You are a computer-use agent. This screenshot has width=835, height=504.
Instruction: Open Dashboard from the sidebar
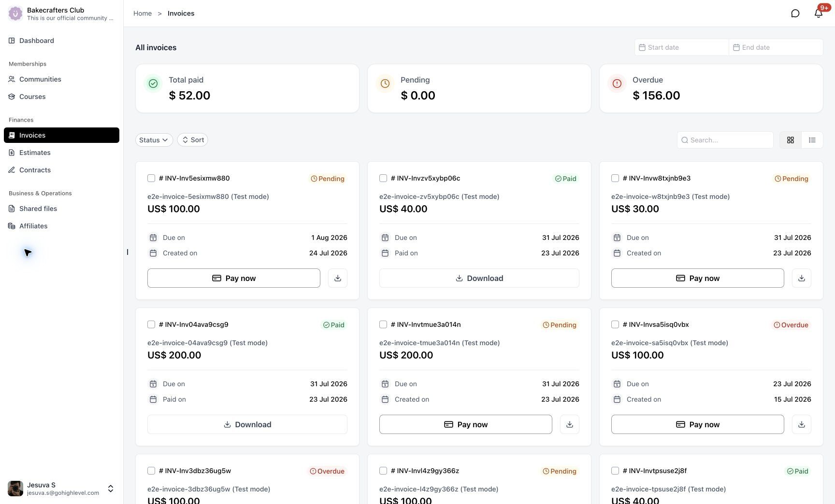point(61,41)
